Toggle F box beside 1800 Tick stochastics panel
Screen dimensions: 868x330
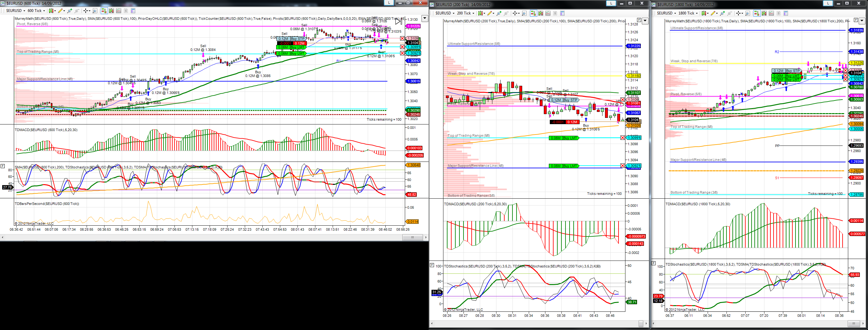[654, 263]
